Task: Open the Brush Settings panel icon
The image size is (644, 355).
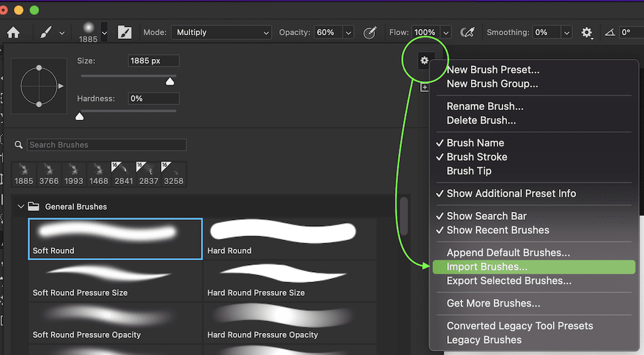Action: coord(125,33)
